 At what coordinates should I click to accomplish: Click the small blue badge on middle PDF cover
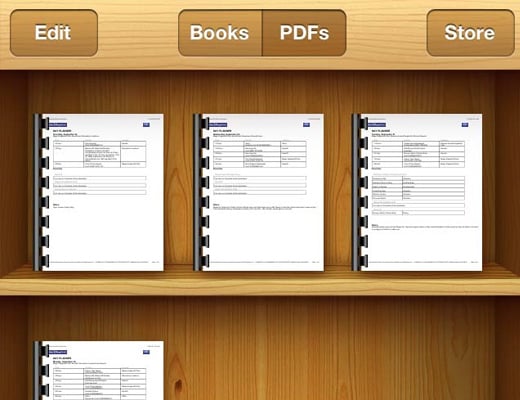[306, 125]
